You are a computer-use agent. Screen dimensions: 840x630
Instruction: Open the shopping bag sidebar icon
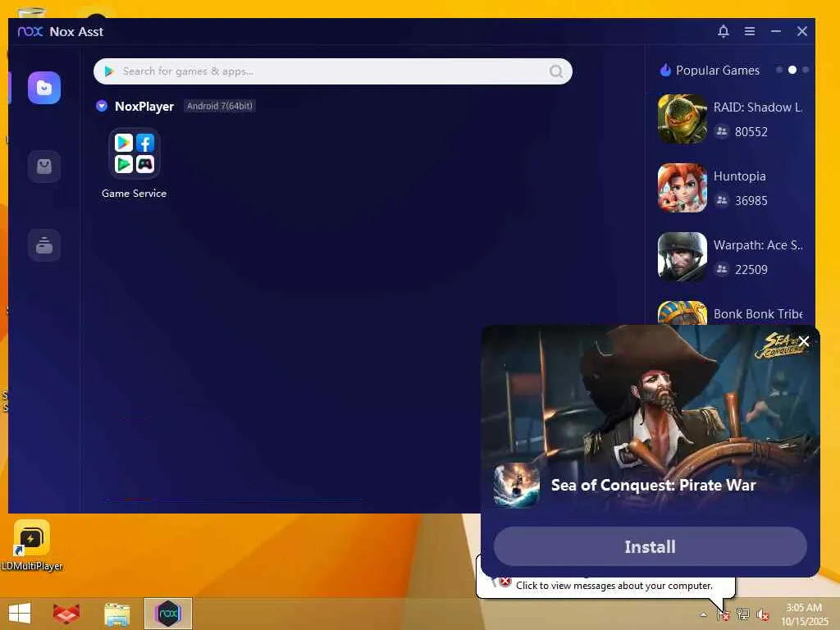(44, 167)
